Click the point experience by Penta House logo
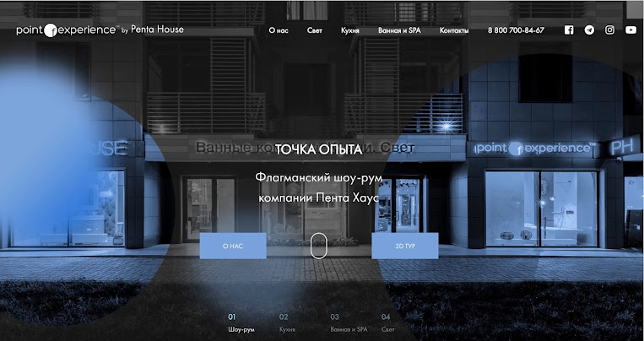 coord(100,30)
